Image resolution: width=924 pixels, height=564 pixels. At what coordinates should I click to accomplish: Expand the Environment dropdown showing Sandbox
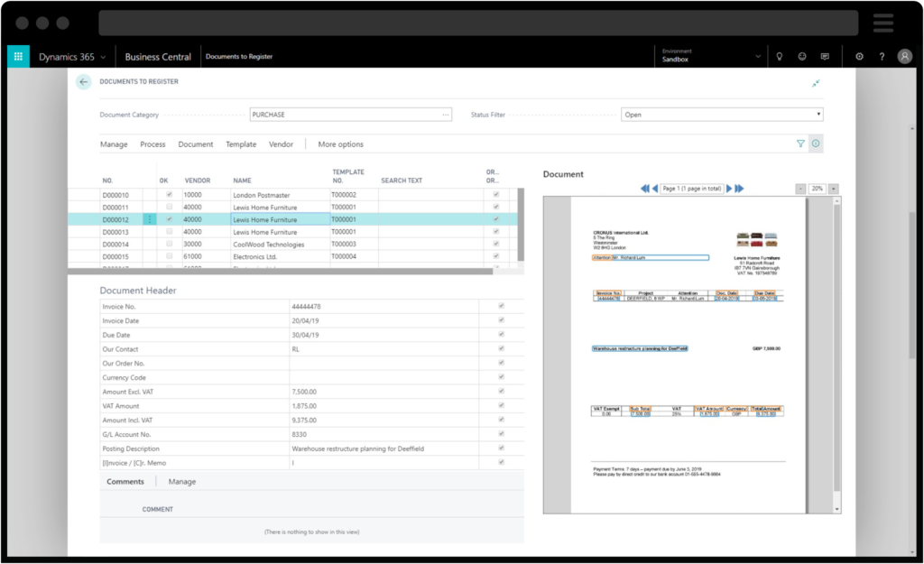point(759,54)
